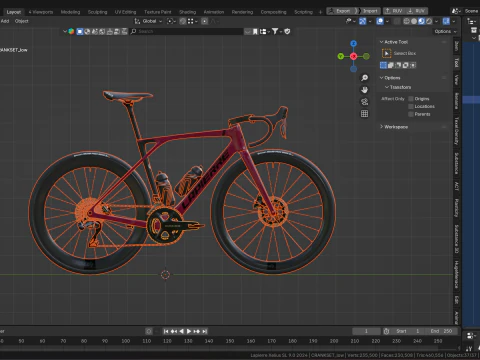Toggle X-ray mode button
Viewport: 480px width, 360px height.
397,21
